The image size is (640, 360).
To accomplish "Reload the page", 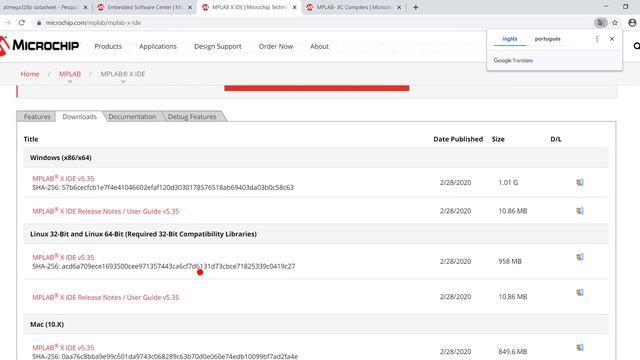I will tap(22, 23).
